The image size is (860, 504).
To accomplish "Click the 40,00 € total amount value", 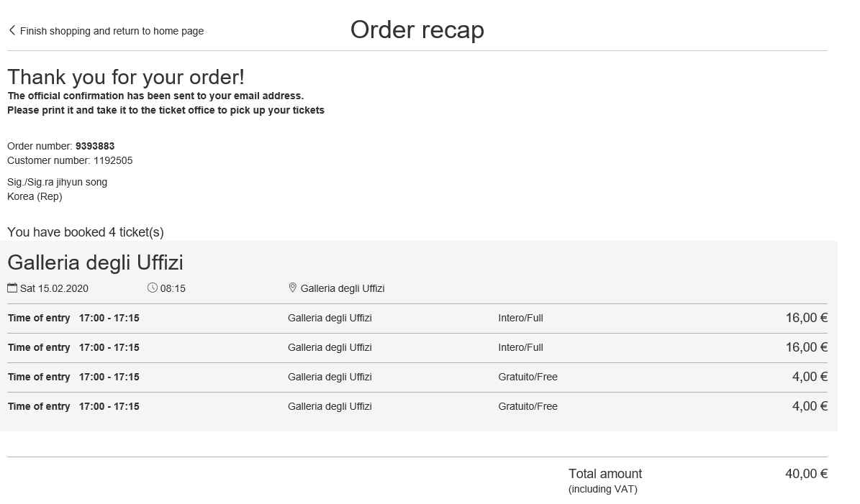I will (806, 474).
